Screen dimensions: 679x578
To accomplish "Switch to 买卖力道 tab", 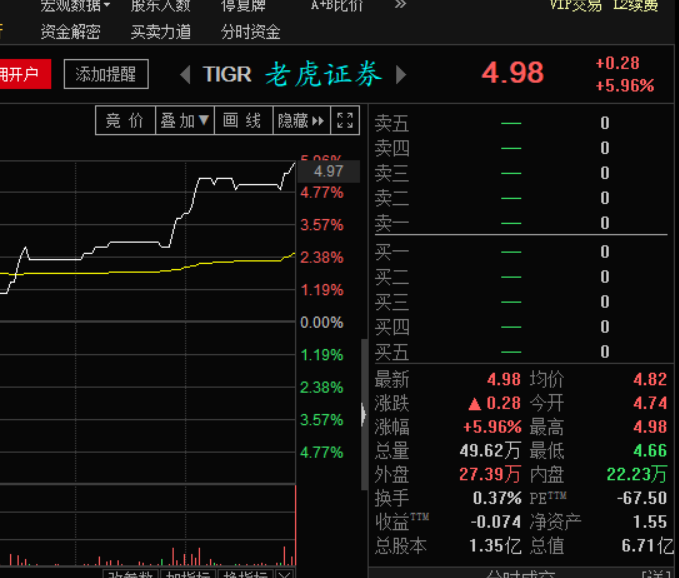I will point(161,32).
